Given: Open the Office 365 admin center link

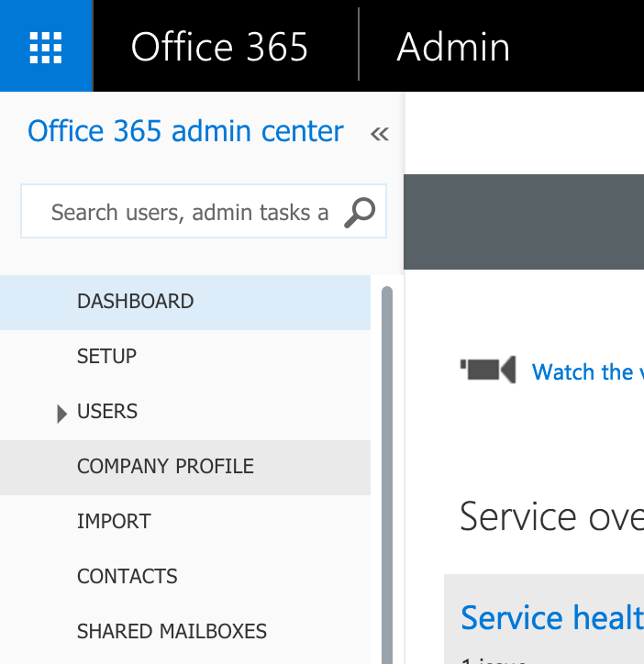Looking at the screenshot, I should 185,131.
